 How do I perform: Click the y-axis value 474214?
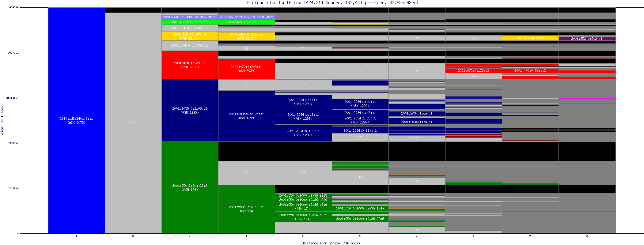click(14, 7)
